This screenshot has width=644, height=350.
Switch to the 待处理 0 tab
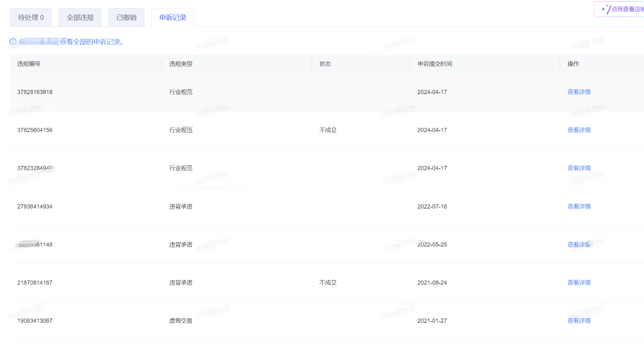[31, 17]
